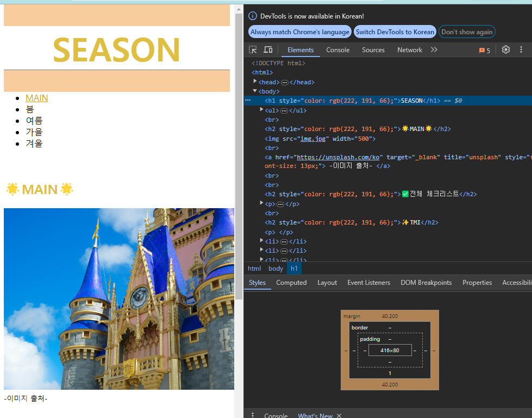The height and width of the screenshot is (418, 532).
Task: Select the h2 TMI DOM row
Action: [352, 222]
